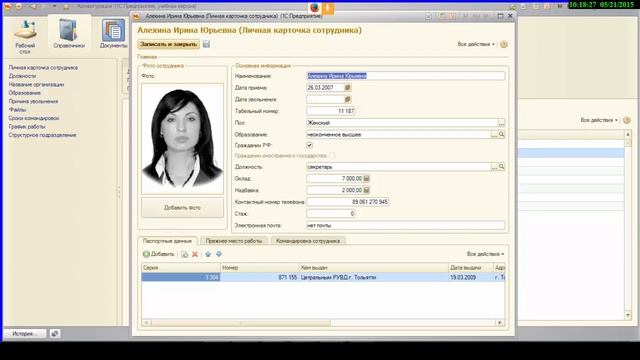Click Кем выдан column header
Image resolution: width=640 pixels, height=360 pixels.
tap(373, 268)
